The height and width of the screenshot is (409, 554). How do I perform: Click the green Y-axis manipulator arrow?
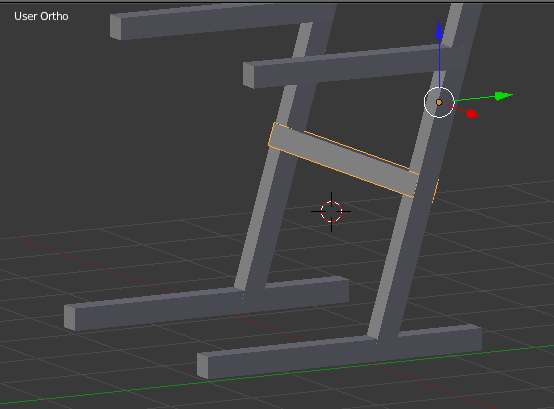[503, 96]
